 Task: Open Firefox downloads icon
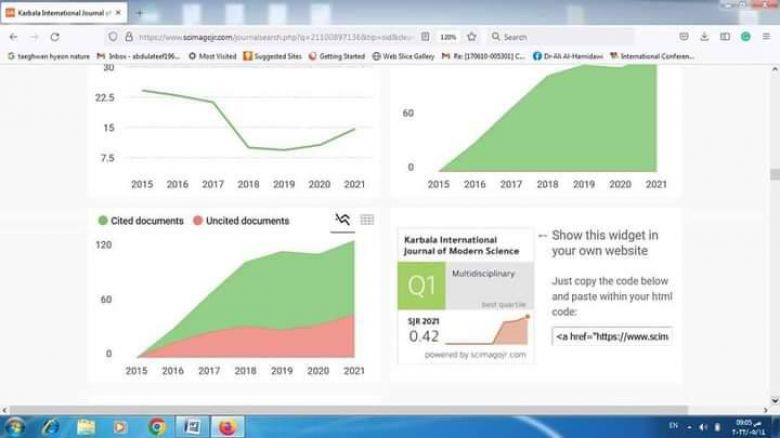click(706, 36)
